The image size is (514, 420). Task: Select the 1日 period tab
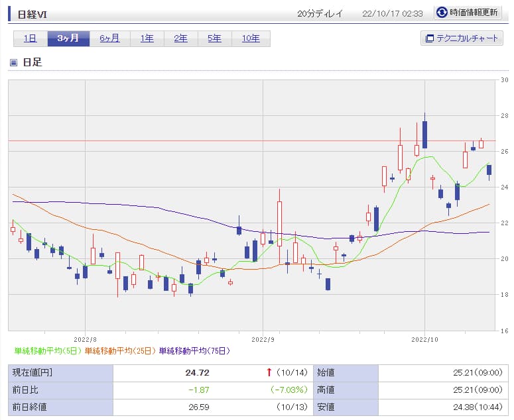[31, 38]
